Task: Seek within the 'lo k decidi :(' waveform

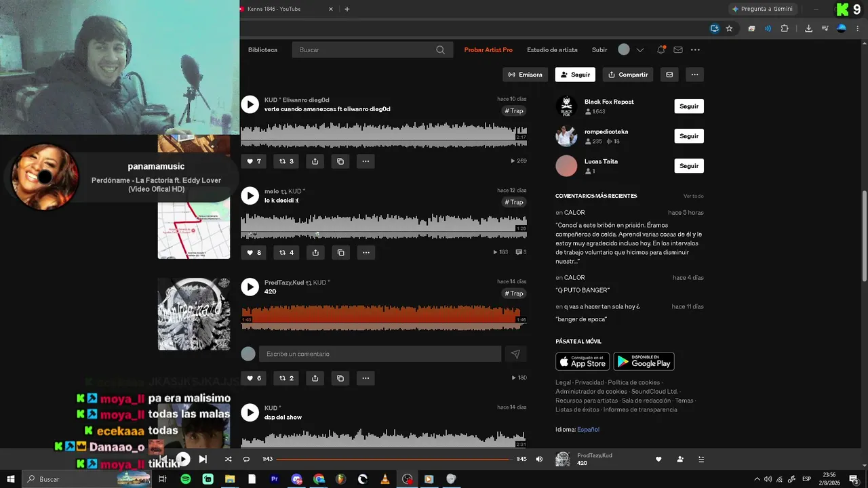Action: [384, 226]
